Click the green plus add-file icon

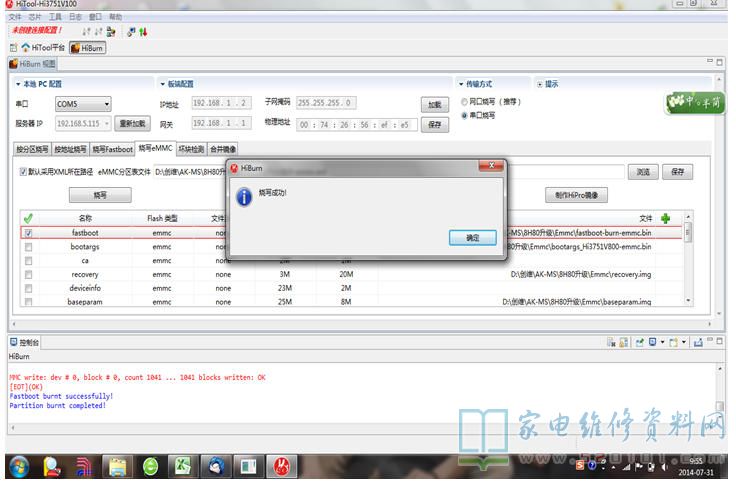pos(665,217)
